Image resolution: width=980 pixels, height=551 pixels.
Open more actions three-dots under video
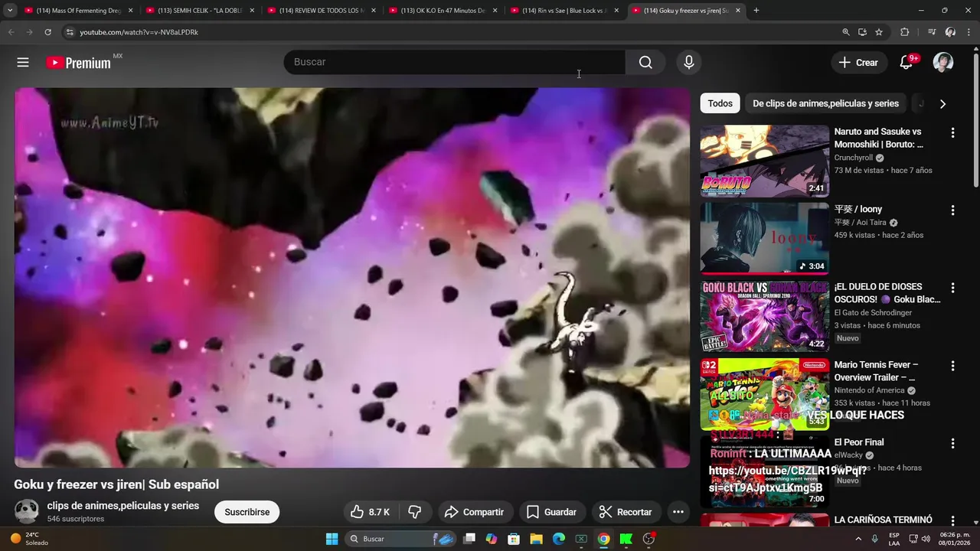[x=678, y=512]
